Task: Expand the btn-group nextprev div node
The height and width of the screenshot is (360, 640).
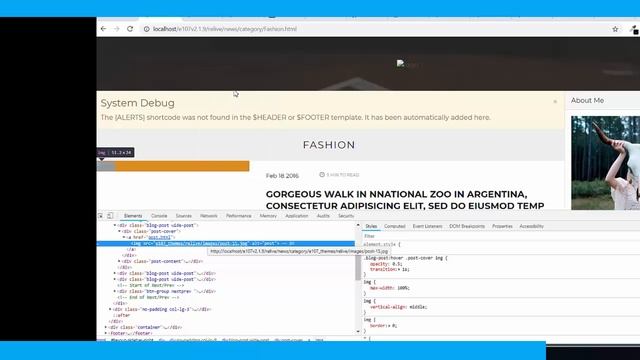Action: (115, 291)
